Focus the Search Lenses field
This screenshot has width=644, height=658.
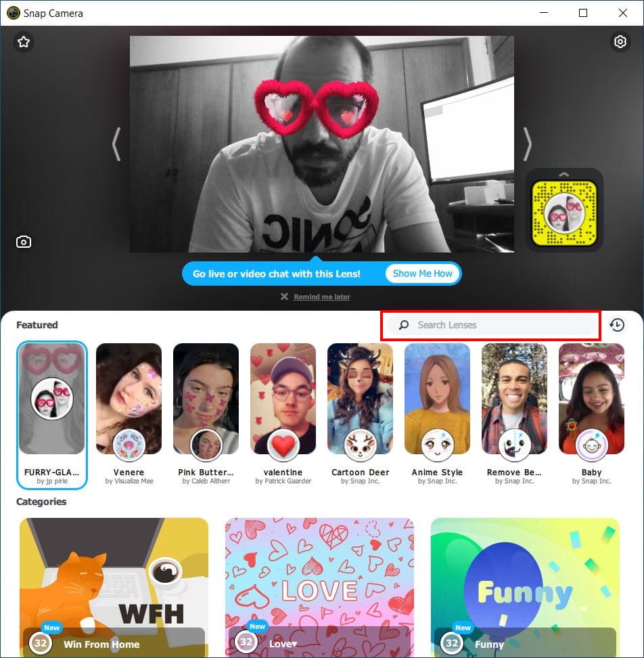click(x=491, y=325)
